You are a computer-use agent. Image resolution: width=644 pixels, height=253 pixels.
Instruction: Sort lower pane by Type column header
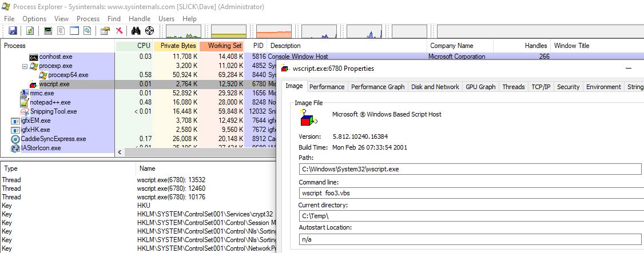[x=67, y=168]
